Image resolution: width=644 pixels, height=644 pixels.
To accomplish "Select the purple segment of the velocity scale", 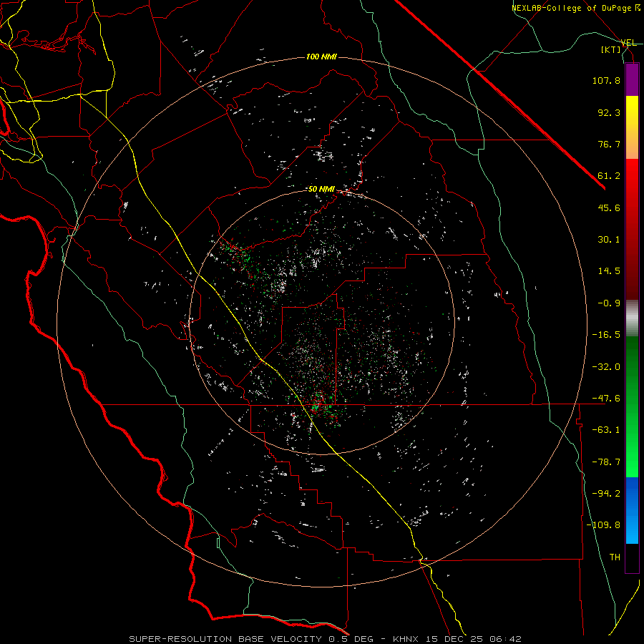I will 632,79.
